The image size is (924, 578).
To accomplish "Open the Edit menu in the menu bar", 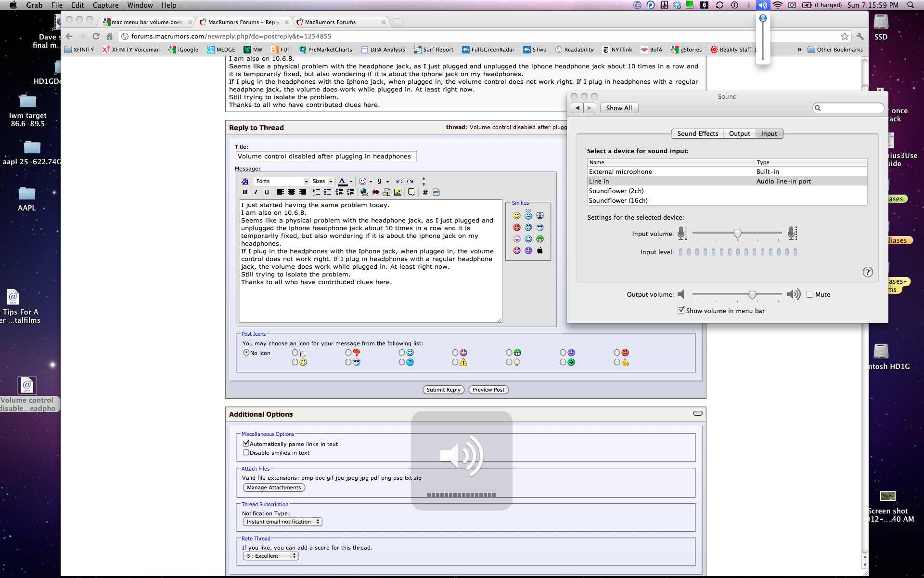I will pyautogui.click(x=77, y=5).
